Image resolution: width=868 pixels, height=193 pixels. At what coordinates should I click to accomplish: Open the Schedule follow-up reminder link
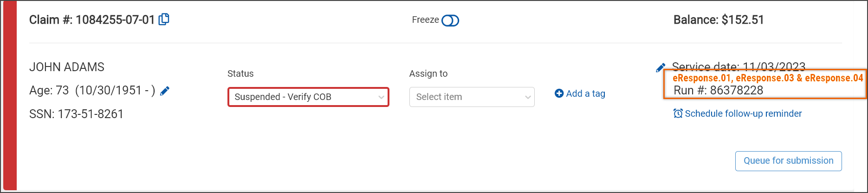pyautogui.click(x=743, y=113)
